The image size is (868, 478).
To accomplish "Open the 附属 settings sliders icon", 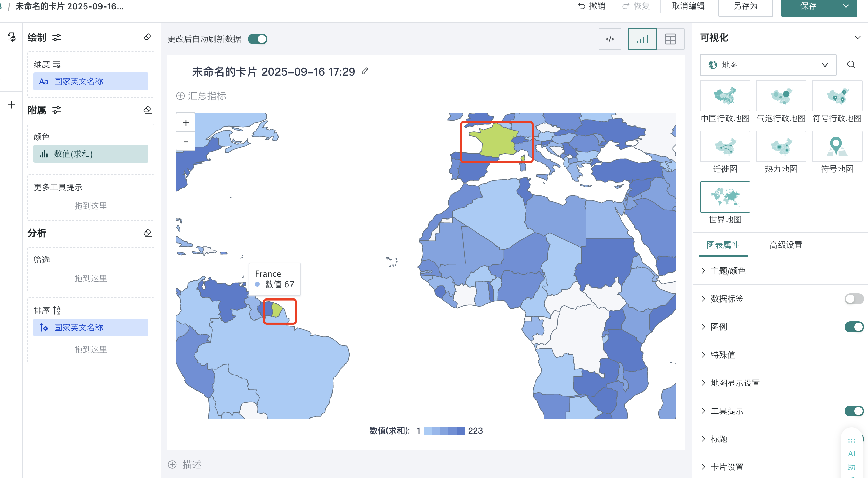I will click(x=57, y=110).
